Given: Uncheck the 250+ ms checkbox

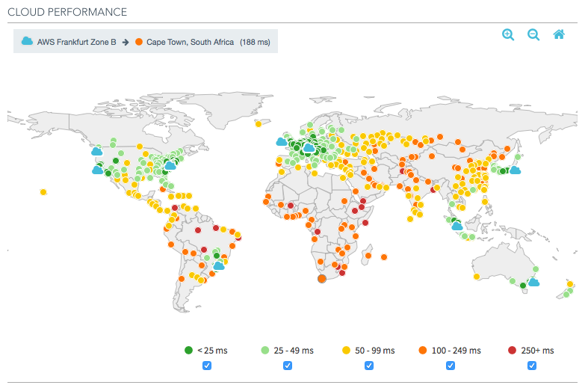Looking at the screenshot, I should pyautogui.click(x=532, y=366).
